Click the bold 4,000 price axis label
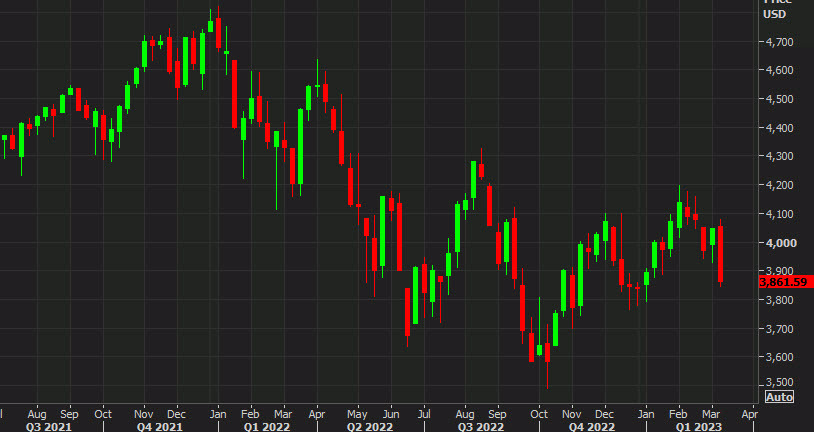The width and height of the screenshot is (814, 432). tap(781, 243)
